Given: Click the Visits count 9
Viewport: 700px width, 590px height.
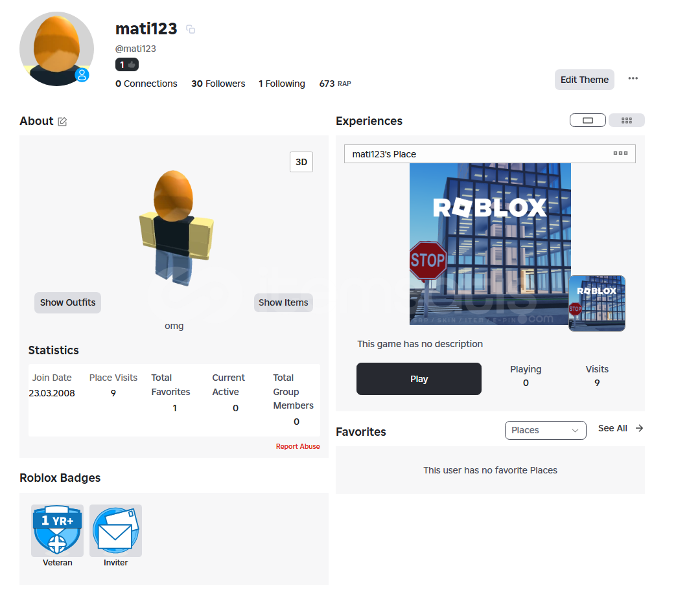Looking at the screenshot, I should click(x=597, y=383).
